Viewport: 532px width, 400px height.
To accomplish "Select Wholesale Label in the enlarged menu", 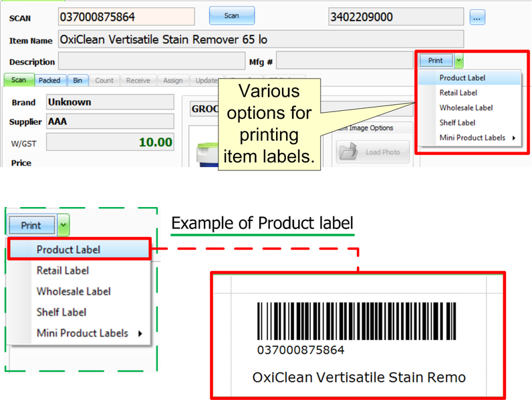I will [x=79, y=291].
